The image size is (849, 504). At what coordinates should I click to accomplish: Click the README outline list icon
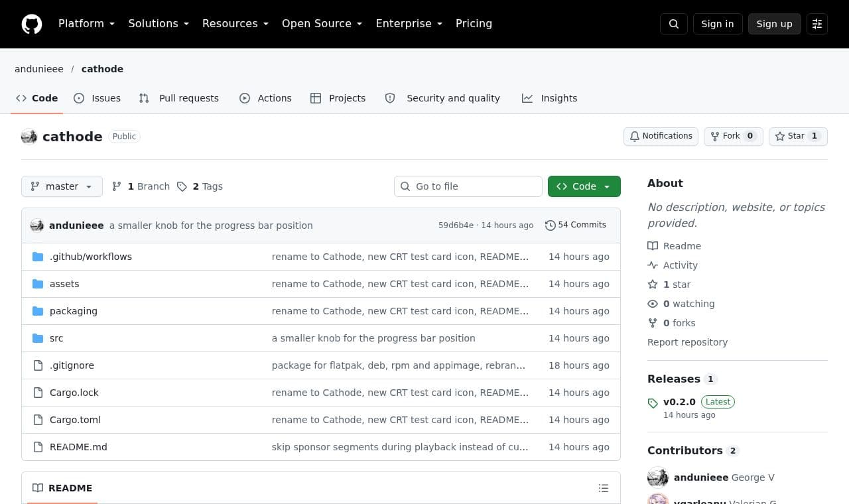[x=604, y=488]
